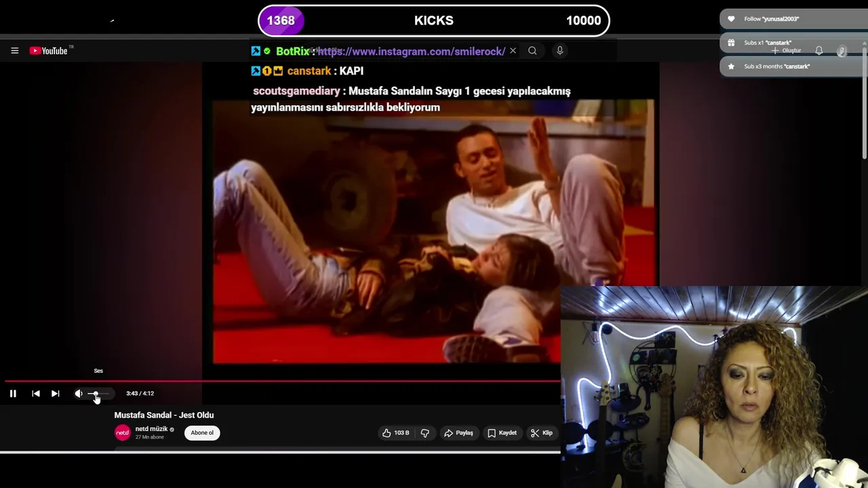
Task: Clear the search box with X icon
Action: [513, 51]
